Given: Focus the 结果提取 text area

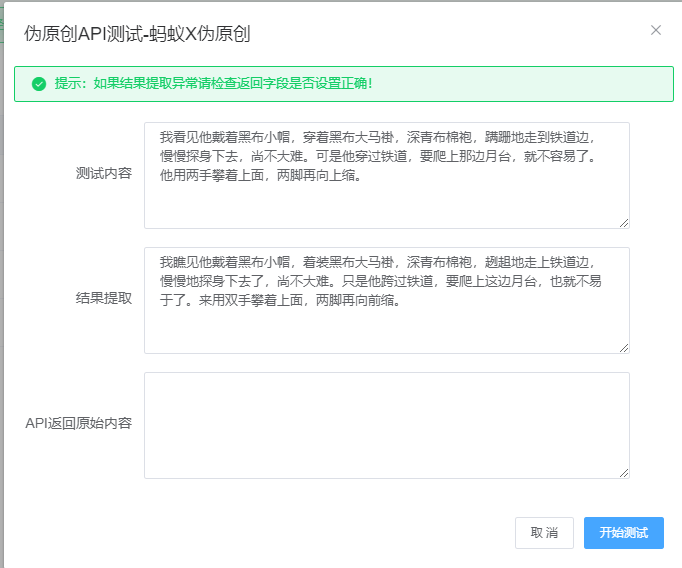Looking at the screenshot, I should [386, 328].
